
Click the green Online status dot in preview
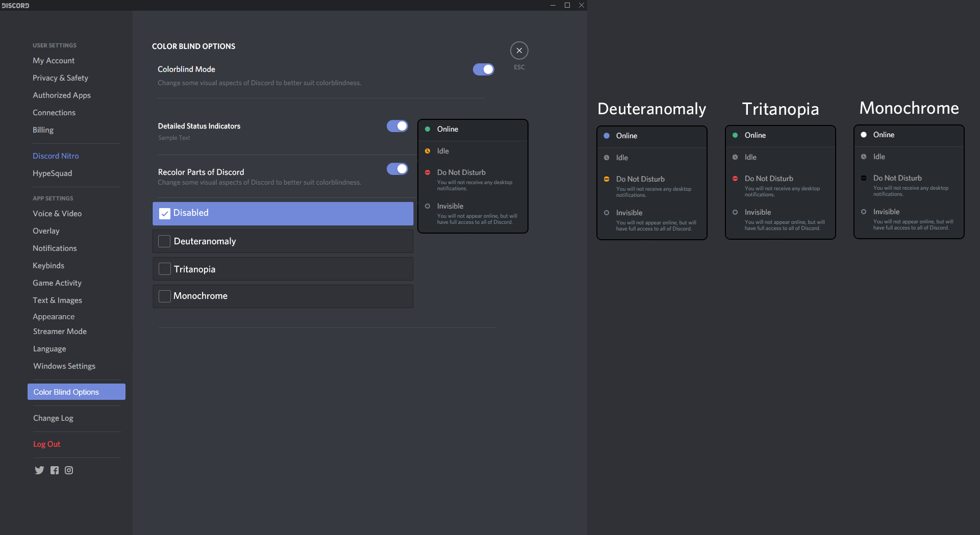pos(428,129)
